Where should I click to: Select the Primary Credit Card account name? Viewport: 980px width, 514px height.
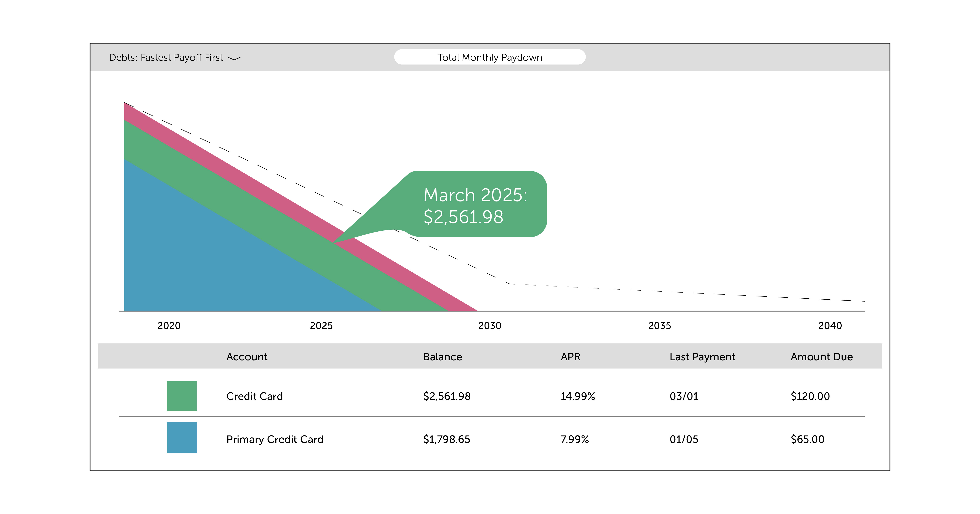tap(275, 439)
